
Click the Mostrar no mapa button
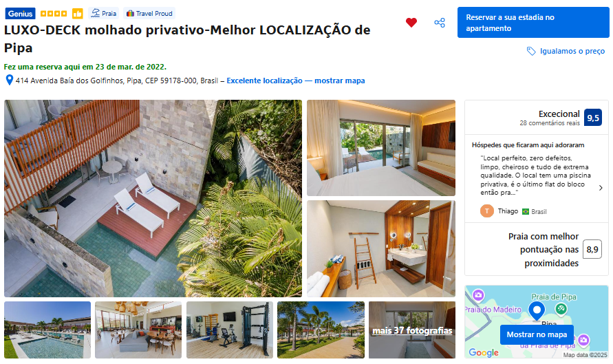click(x=537, y=334)
